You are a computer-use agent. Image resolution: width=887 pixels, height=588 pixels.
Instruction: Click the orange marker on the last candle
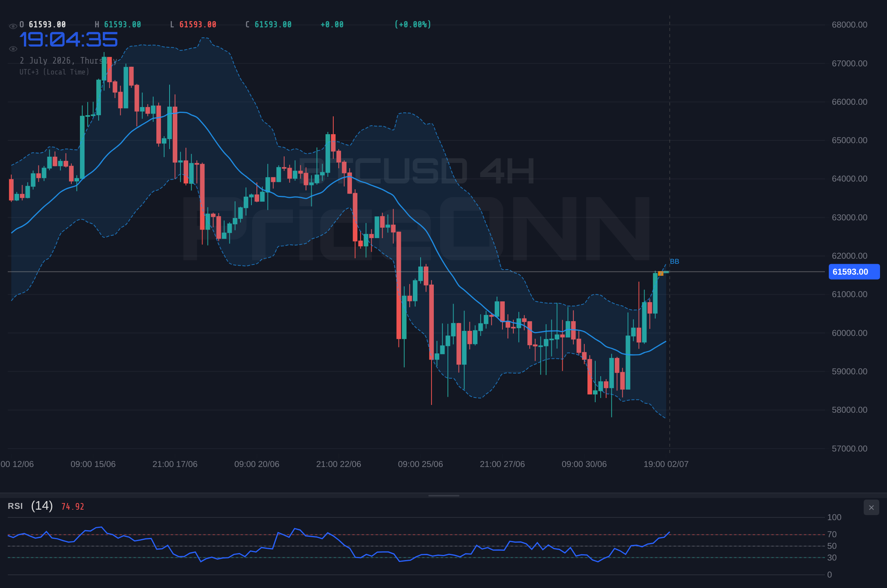pyautogui.click(x=660, y=273)
